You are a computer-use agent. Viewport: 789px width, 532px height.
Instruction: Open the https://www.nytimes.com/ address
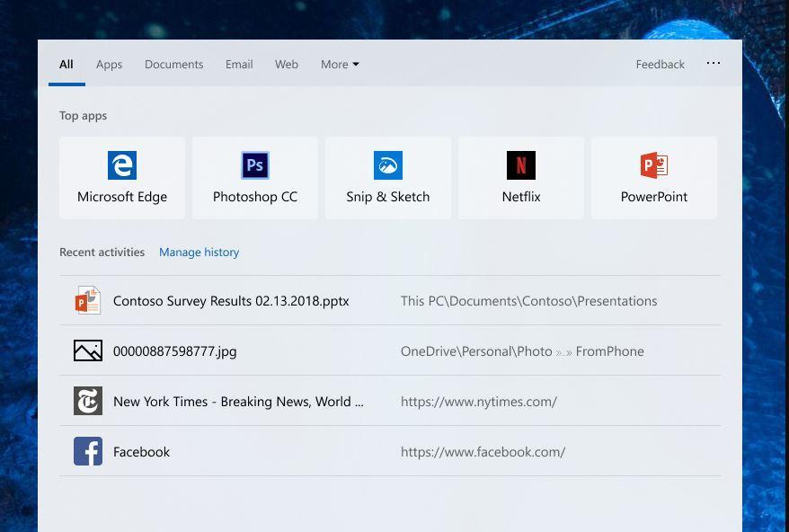click(479, 402)
